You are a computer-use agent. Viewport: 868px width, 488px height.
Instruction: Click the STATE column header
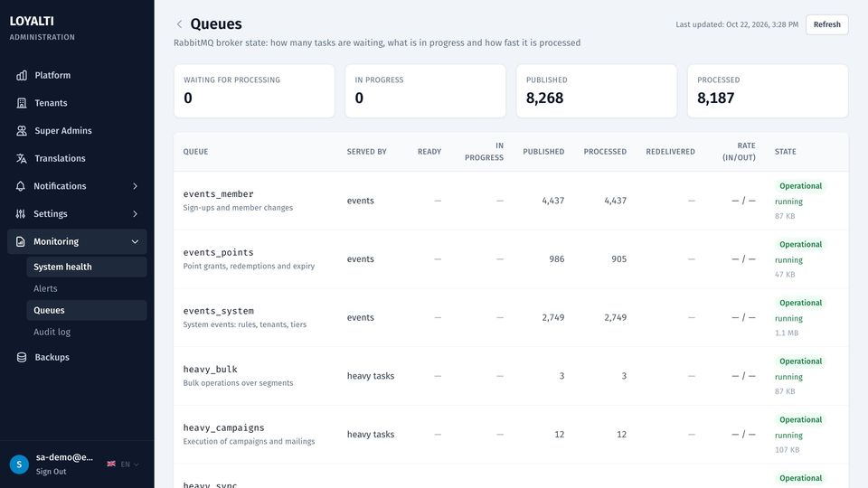[786, 152]
